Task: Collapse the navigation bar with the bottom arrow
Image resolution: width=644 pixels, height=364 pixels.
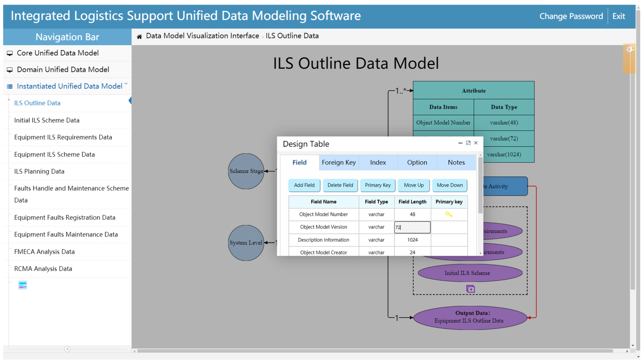Action: (x=67, y=349)
